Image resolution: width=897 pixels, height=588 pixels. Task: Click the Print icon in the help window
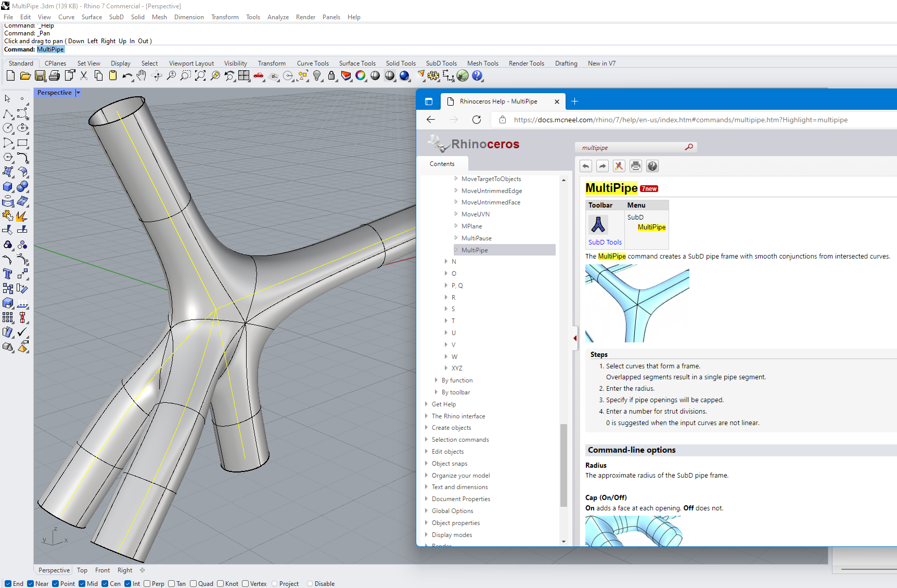click(x=635, y=166)
